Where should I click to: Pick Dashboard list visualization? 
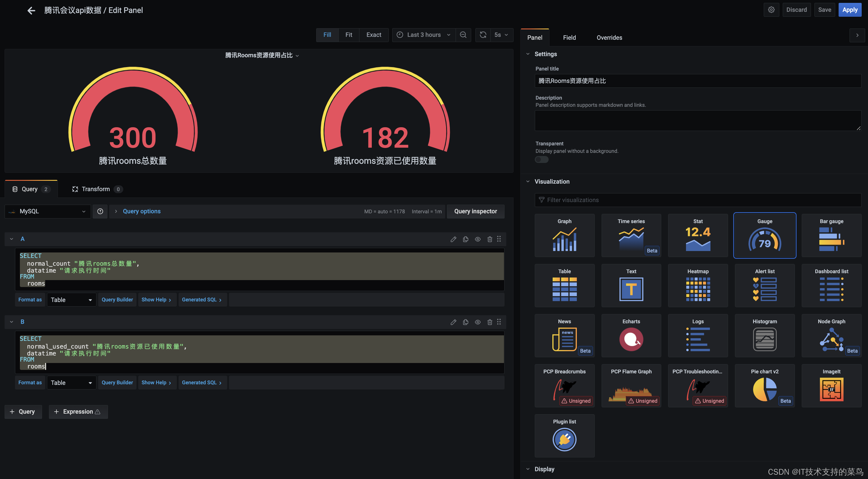(831, 286)
